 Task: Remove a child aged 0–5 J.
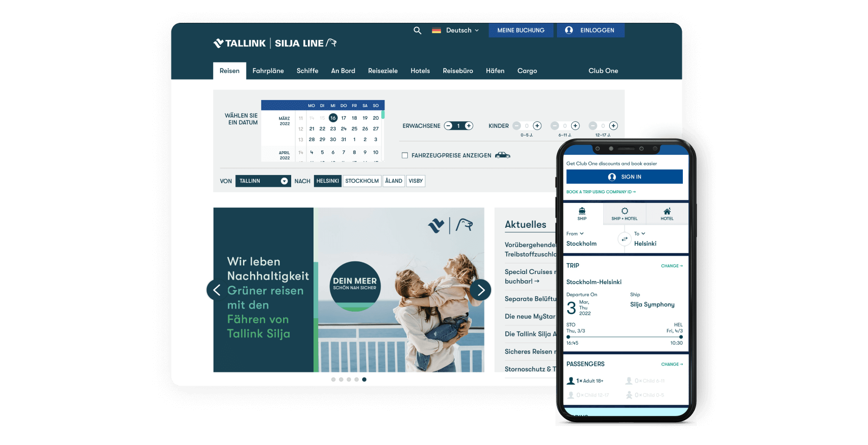click(516, 126)
